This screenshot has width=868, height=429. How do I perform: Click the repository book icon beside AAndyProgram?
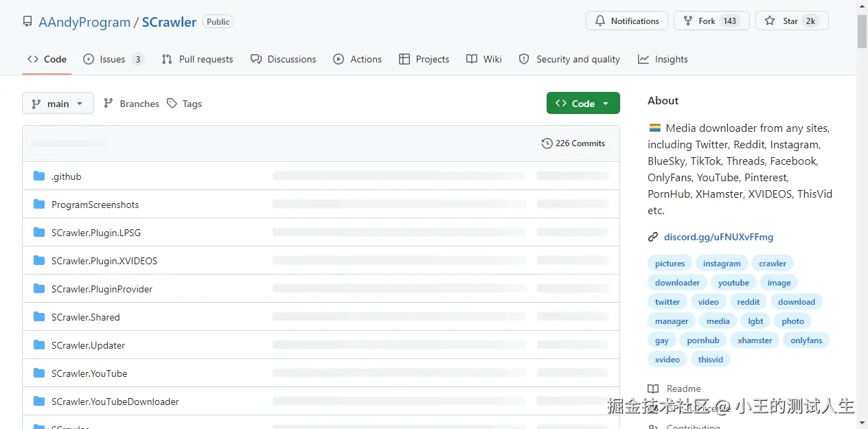tap(27, 22)
